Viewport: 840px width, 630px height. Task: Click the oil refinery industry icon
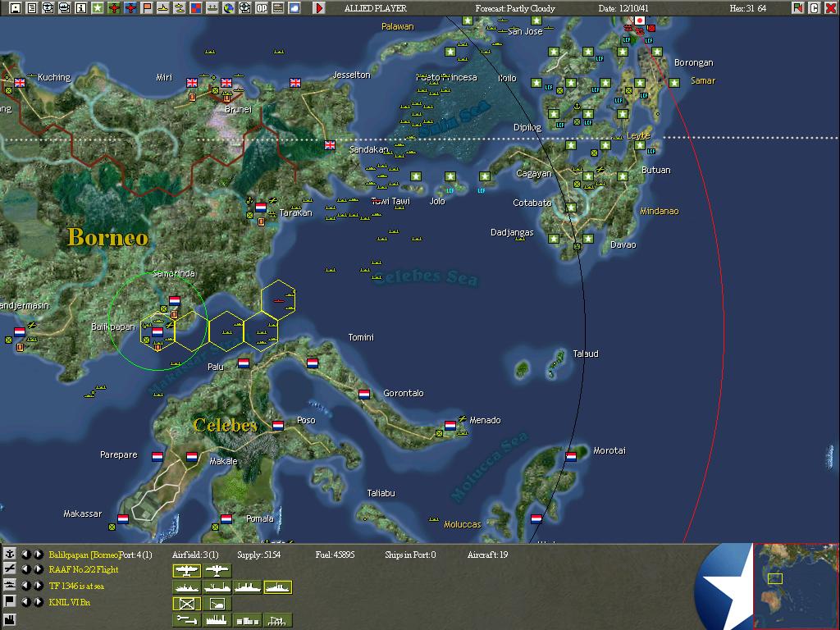(x=277, y=620)
